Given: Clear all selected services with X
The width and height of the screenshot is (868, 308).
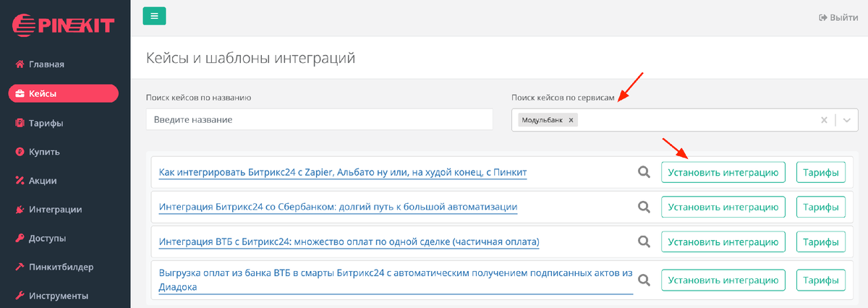Looking at the screenshot, I should (x=823, y=120).
